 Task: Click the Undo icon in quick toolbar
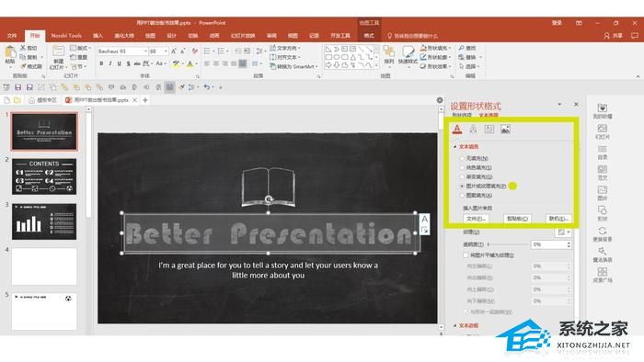[x=207, y=87]
